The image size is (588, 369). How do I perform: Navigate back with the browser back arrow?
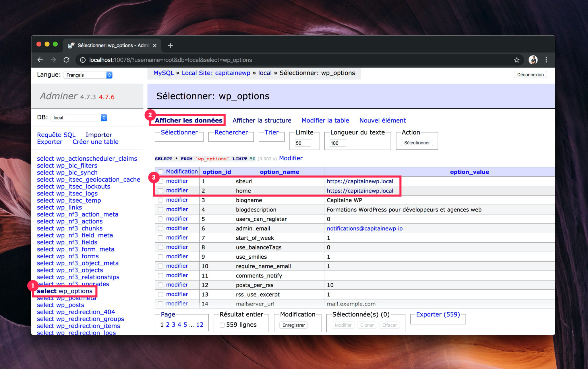pos(40,60)
